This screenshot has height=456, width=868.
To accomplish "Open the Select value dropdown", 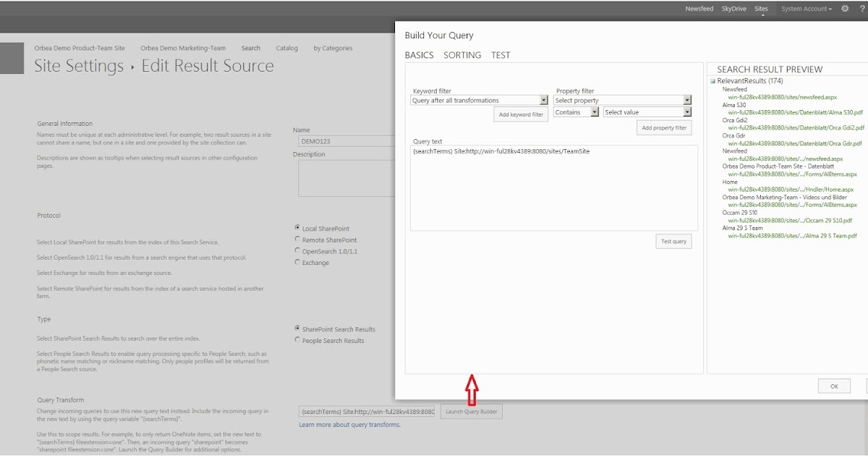I will point(686,111).
